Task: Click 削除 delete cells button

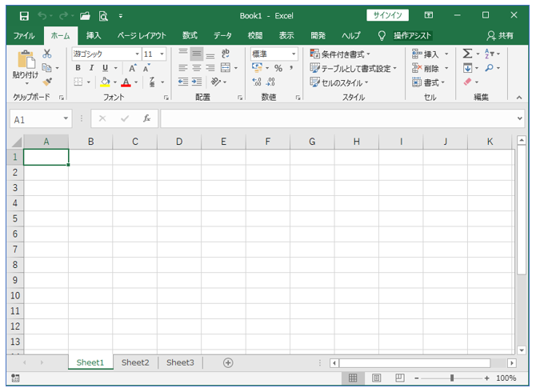Action: 426,68
